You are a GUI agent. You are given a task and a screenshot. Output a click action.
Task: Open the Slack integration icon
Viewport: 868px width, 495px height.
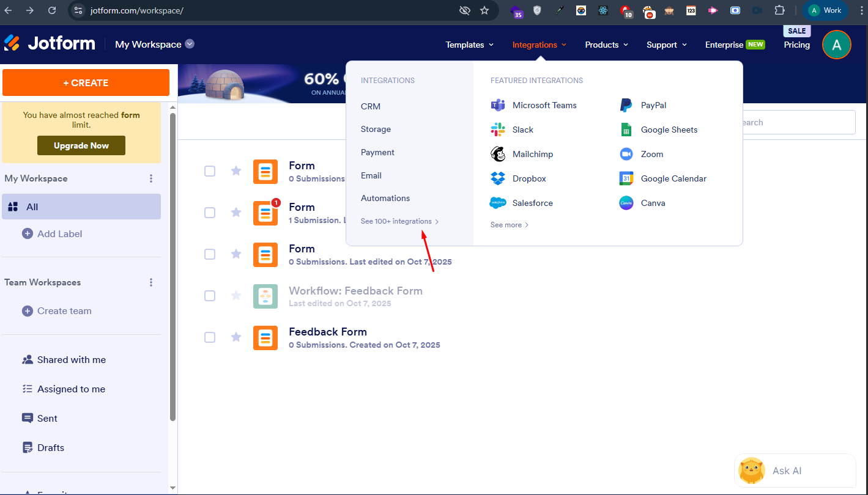coord(498,130)
